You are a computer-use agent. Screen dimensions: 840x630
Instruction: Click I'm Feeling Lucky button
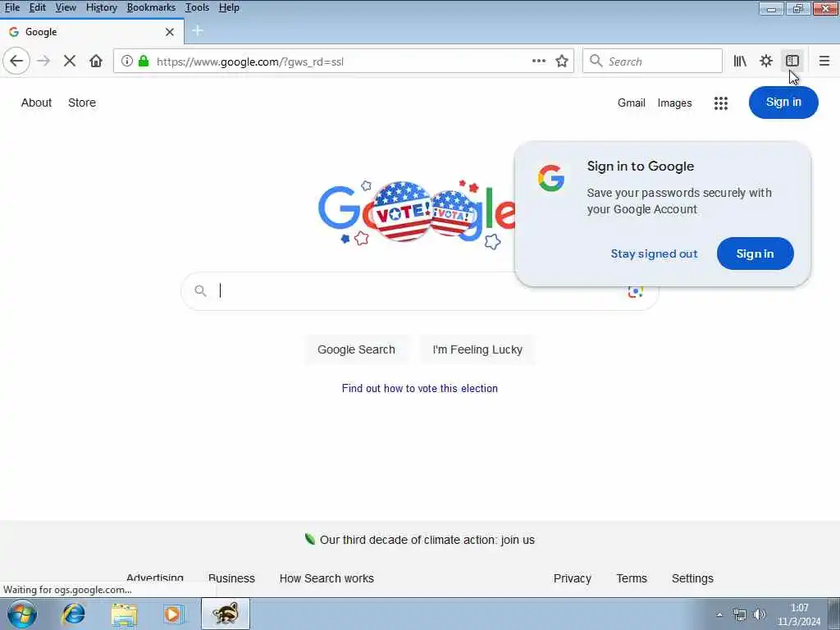point(477,349)
